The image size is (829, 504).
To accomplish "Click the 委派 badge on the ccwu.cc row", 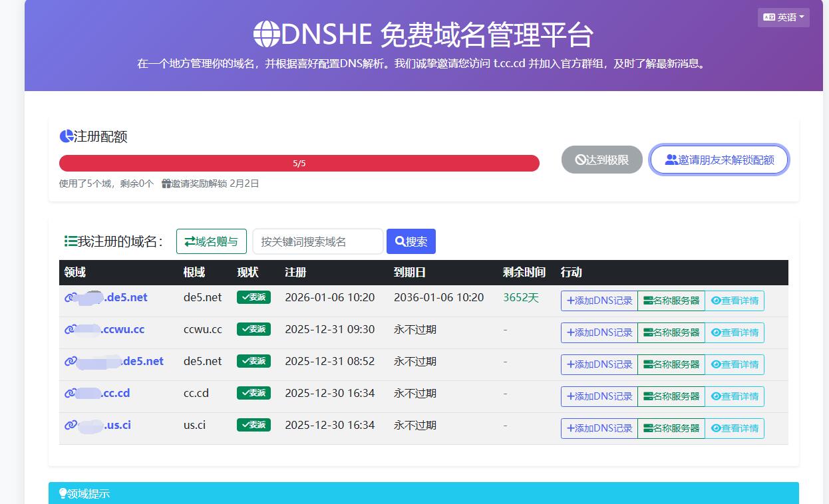I will click(253, 329).
